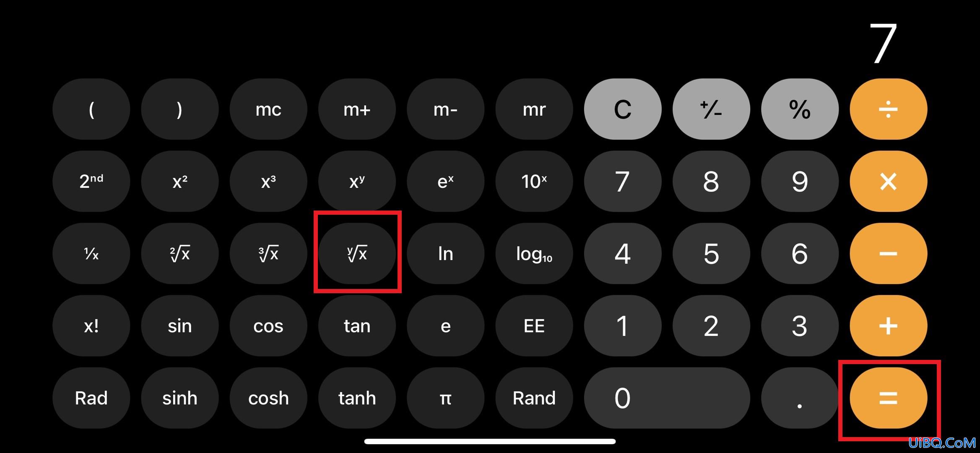Select the x³ cube function
The image size is (980, 453).
(268, 181)
